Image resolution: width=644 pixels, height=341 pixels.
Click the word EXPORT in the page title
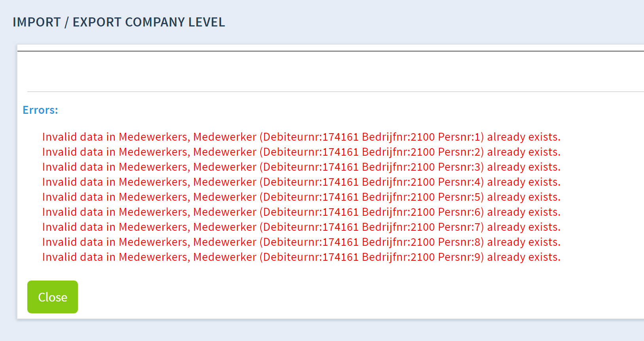97,22
